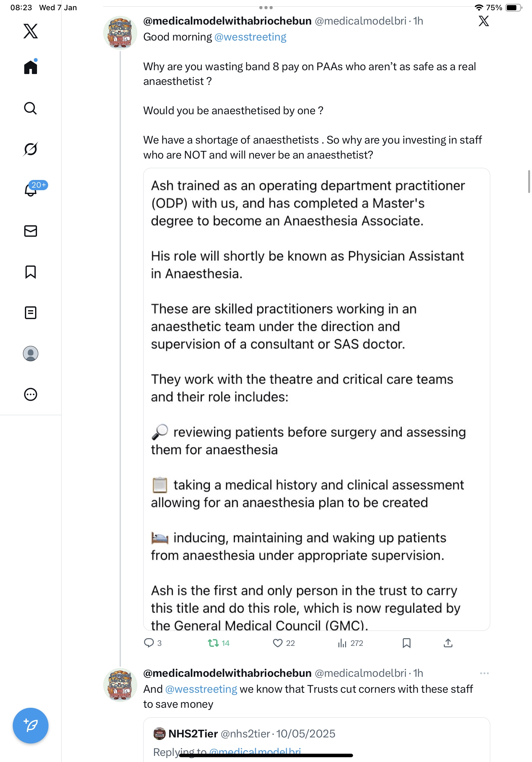
Task: Open Lists icon in sidebar
Action: click(x=31, y=313)
